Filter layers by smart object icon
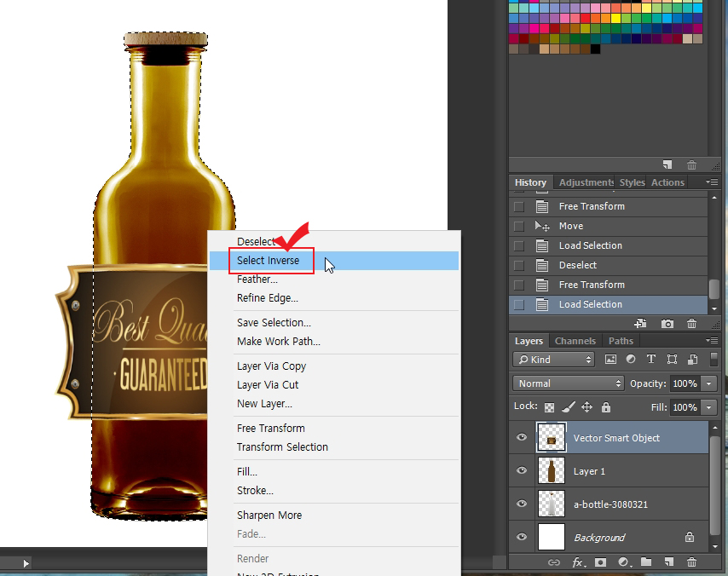Viewport: 728px width, 576px height. [x=692, y=360]
